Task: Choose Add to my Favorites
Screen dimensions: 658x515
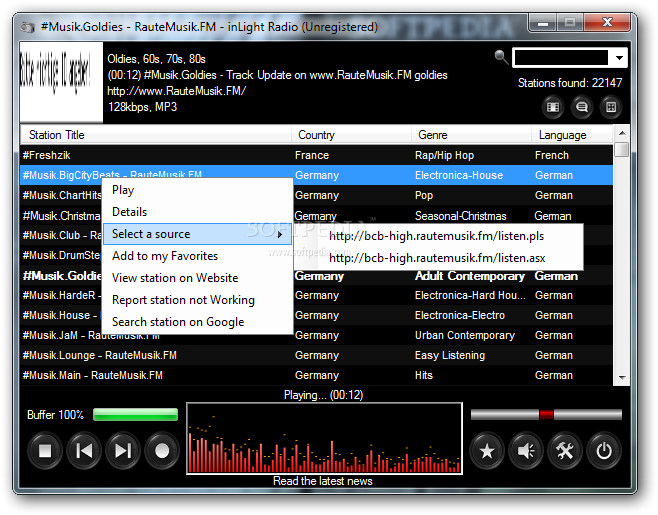Action: (197, 256)
